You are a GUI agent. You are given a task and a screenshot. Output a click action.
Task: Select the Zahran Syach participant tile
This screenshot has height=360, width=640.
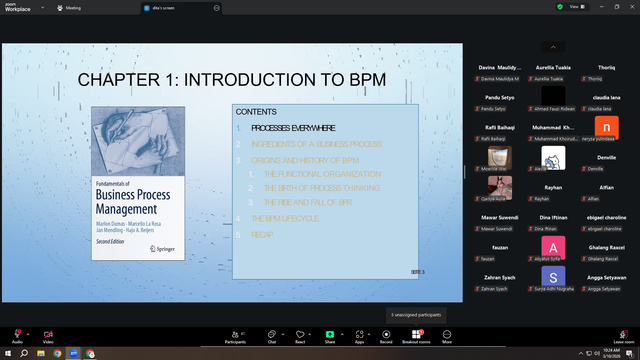click(500, 283)
